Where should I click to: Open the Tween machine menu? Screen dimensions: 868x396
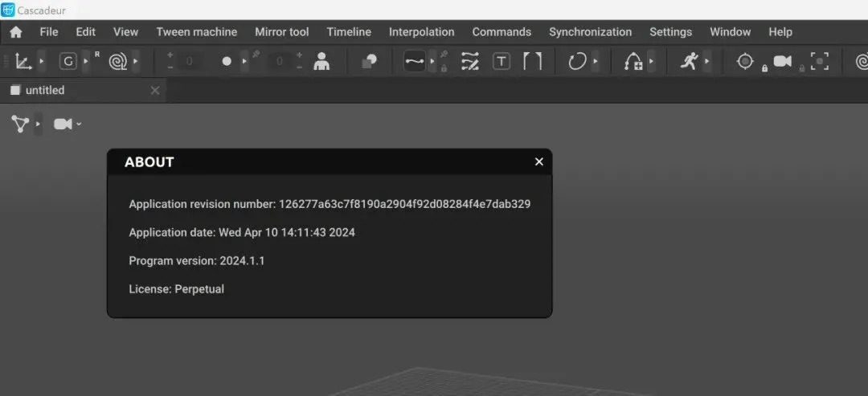[x=197, y=32]
